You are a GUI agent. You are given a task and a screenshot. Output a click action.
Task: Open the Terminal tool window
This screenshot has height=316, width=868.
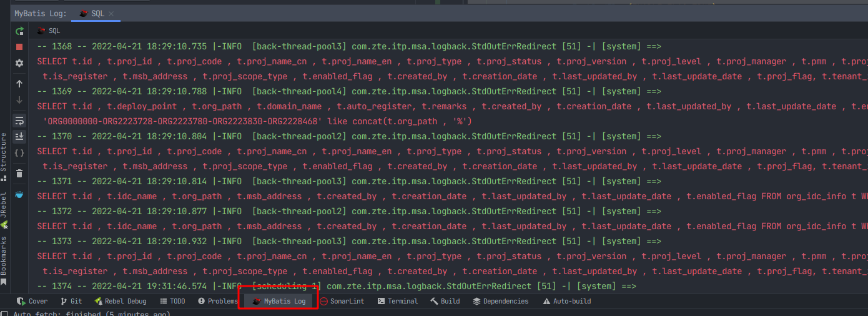pyautogui.click(x=397, y=301)
